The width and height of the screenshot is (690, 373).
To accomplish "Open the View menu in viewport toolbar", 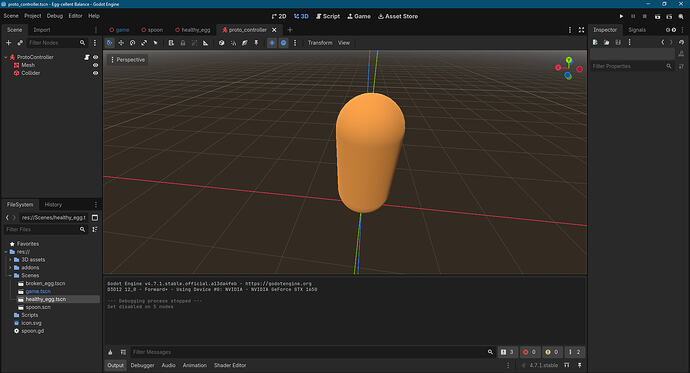I will click(344, 43).
